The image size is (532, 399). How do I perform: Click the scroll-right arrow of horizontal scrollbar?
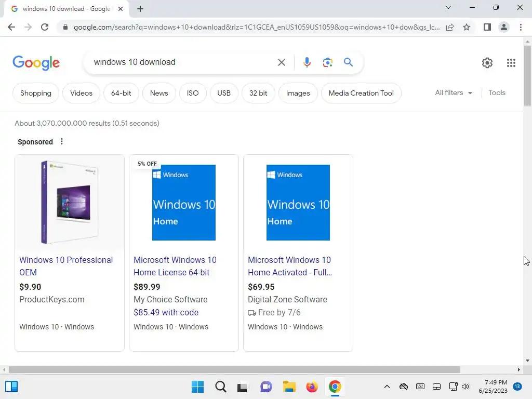click(x=518, y=369)
